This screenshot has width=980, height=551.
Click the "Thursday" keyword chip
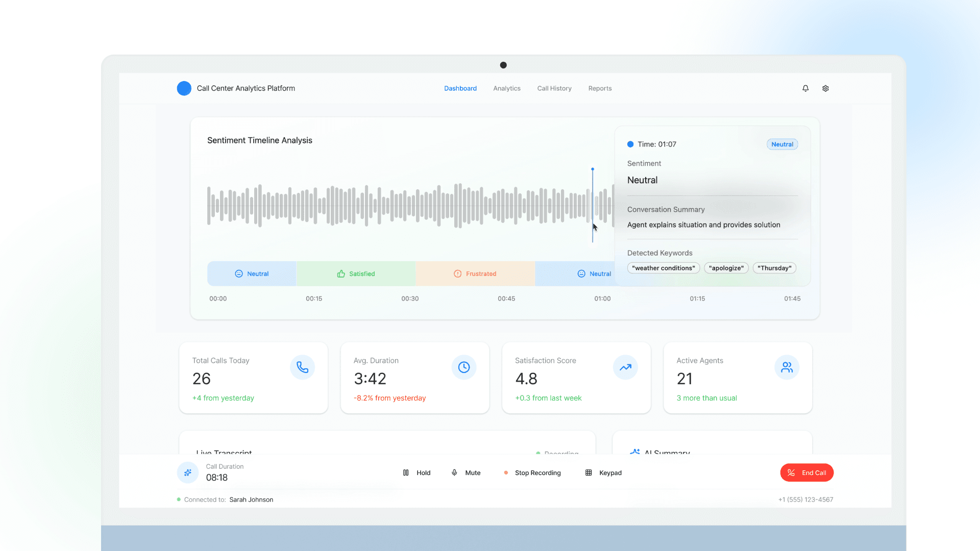[774, 268]
